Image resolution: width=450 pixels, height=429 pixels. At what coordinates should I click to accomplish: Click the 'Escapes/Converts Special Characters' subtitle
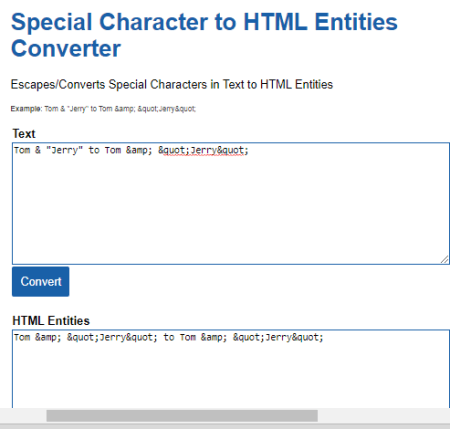coord(172,84)
